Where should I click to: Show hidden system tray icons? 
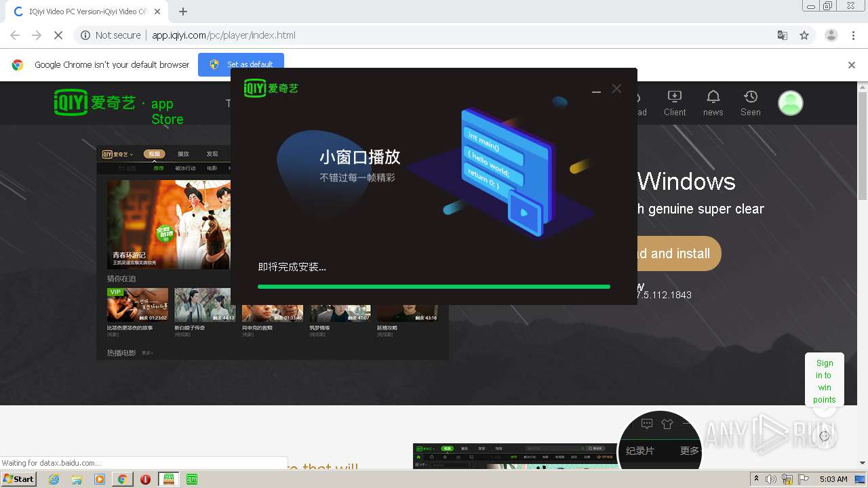point(757,479)
